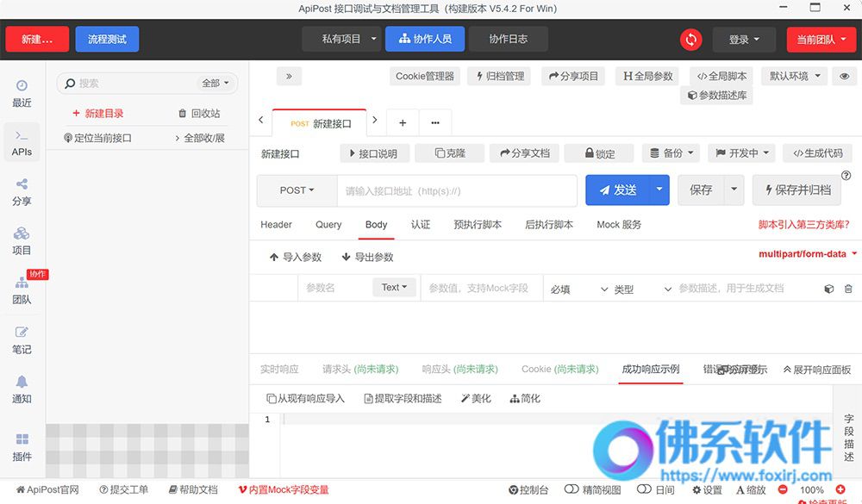Viewport: 862px width, 504px height.
Task: Toggle the eye environment preview icon
Action: tap(845, 77)
